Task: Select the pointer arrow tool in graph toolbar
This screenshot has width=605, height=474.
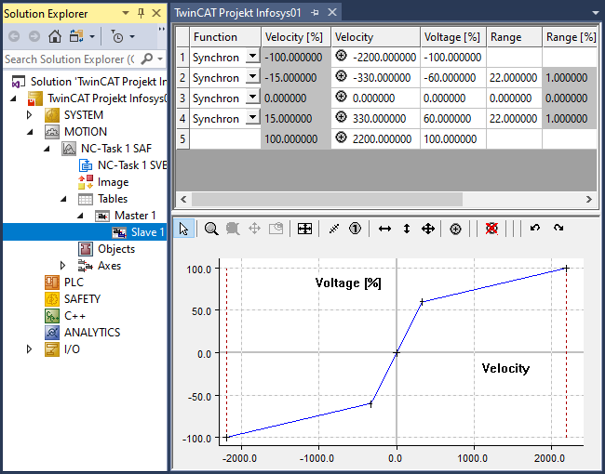Action: coord(184,229)
